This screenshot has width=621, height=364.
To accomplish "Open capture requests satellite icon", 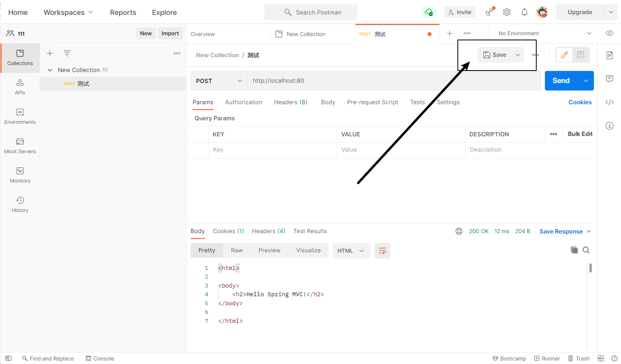I will (490, 12).
